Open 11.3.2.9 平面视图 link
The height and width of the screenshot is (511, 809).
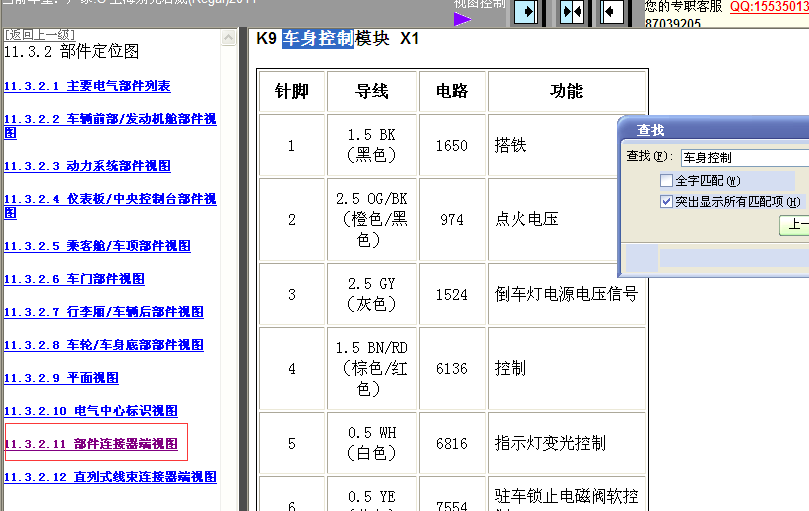pos(61,378)
